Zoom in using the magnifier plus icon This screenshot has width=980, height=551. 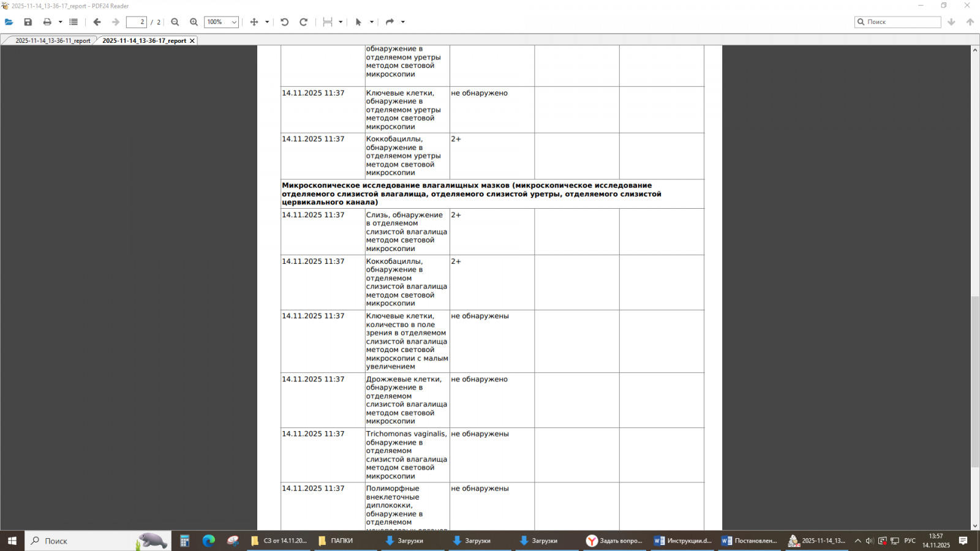pyautogui.click(x=194, y=22)
